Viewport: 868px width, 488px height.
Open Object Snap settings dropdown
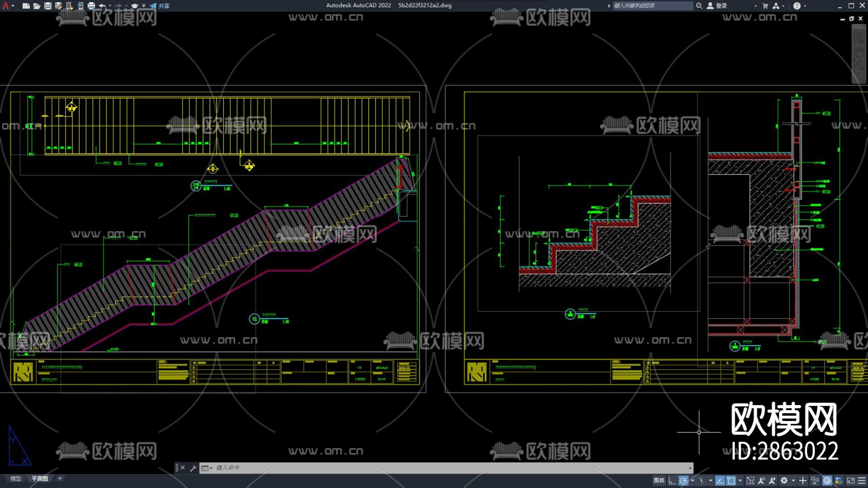(740, 480)
